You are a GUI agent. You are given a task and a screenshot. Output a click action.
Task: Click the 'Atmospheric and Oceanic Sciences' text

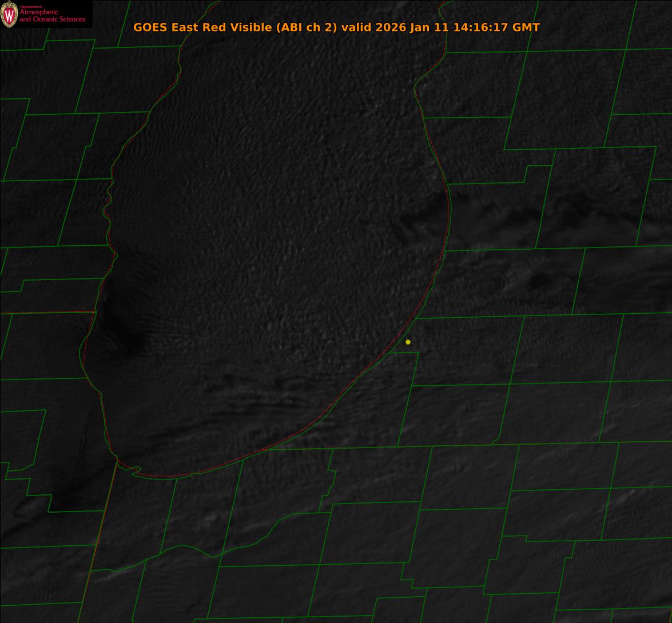[x=52, y=16]
